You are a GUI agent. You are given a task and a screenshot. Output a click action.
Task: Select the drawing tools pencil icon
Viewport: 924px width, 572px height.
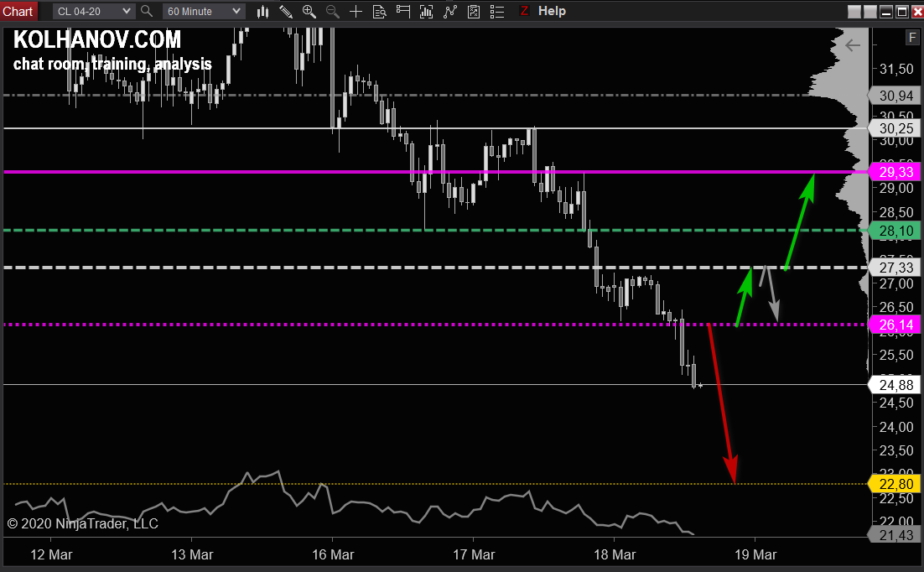pyautogui.click(x=286, y=11)
